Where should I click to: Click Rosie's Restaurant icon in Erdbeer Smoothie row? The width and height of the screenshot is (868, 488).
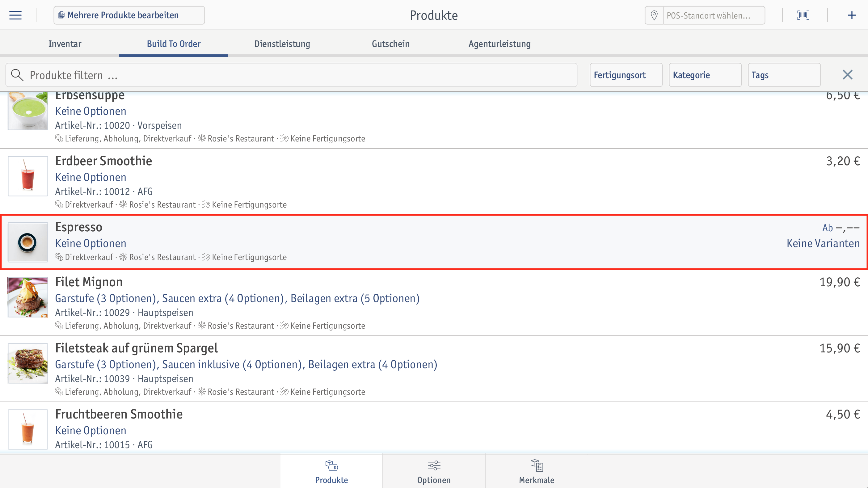coord(123,204)
